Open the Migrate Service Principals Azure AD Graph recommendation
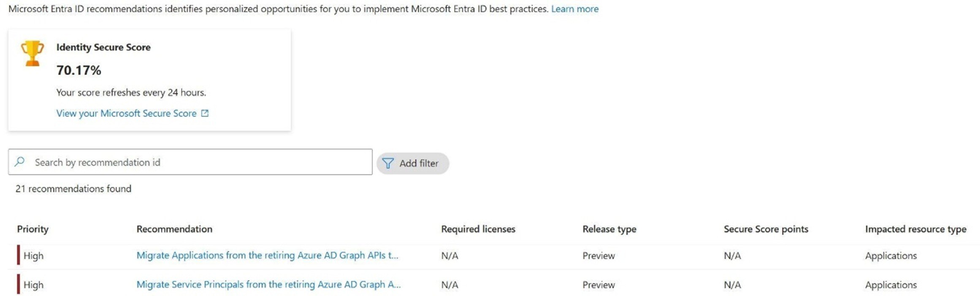 [x=268, y=284]
